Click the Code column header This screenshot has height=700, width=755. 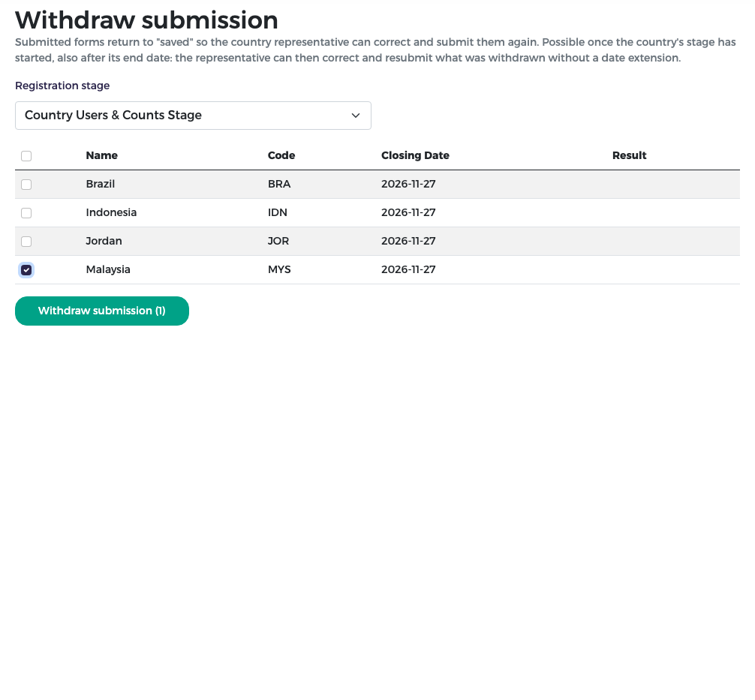pos(281,155)
